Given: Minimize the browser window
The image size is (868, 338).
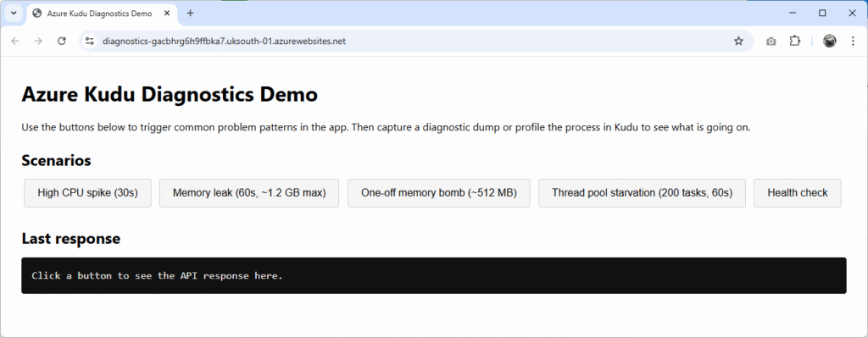Looking at the screenshot, I should (x=793, y=13).
